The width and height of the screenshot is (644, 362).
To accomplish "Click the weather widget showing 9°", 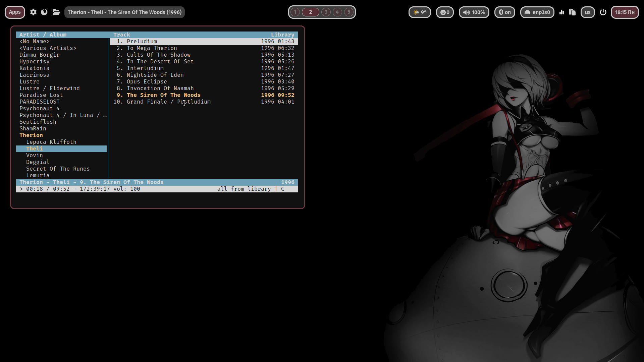I will point(420,12).
